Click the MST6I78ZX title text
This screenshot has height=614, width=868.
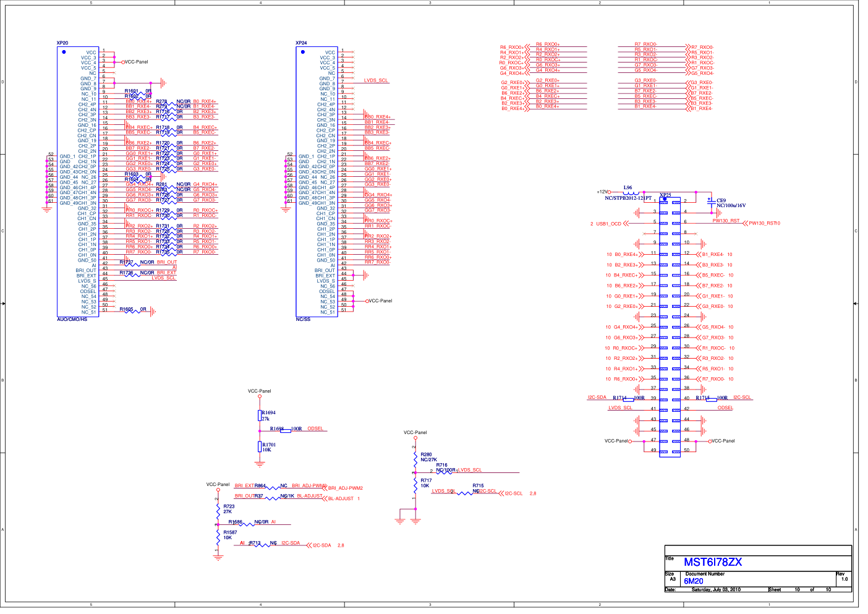click(712, 562)
